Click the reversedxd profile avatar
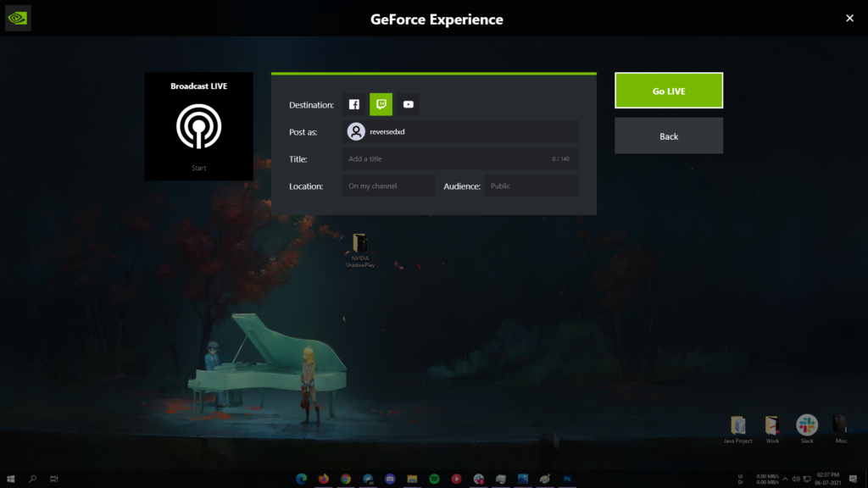The height and width of the screenshot is (488, 868). click(x=357, y=131)
